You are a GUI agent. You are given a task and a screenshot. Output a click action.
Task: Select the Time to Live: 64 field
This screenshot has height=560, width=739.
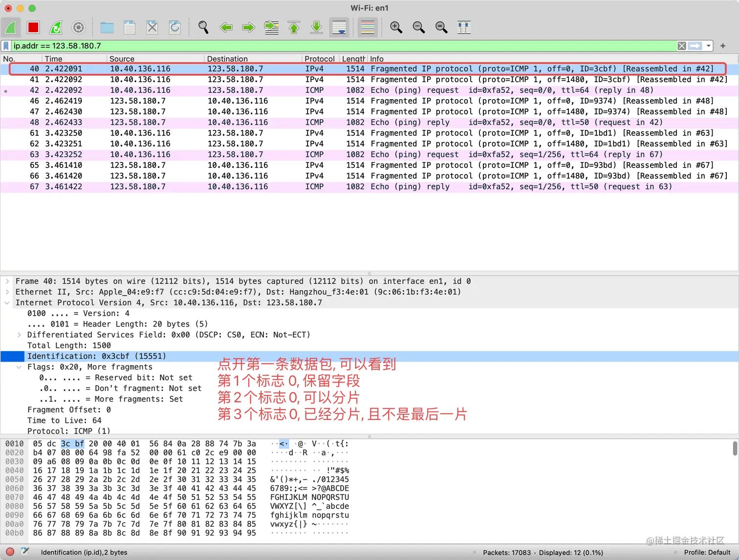coord(65,421)
